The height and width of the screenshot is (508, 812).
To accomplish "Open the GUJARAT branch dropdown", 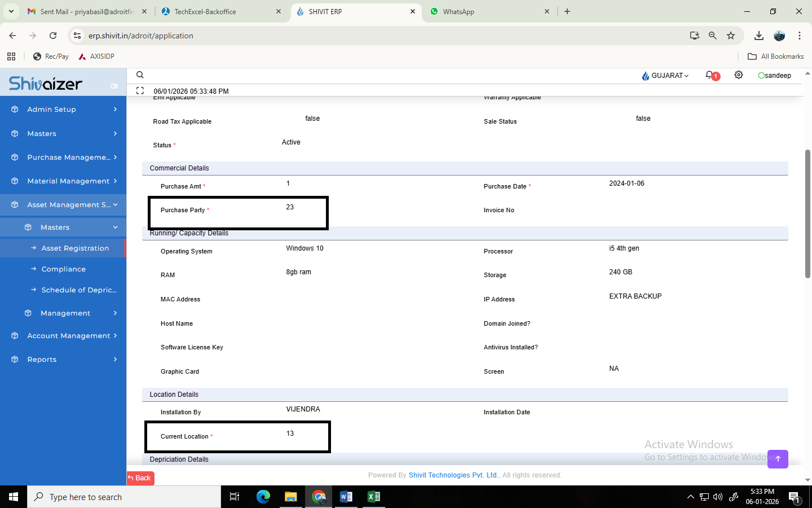I will tap(665, 76).
